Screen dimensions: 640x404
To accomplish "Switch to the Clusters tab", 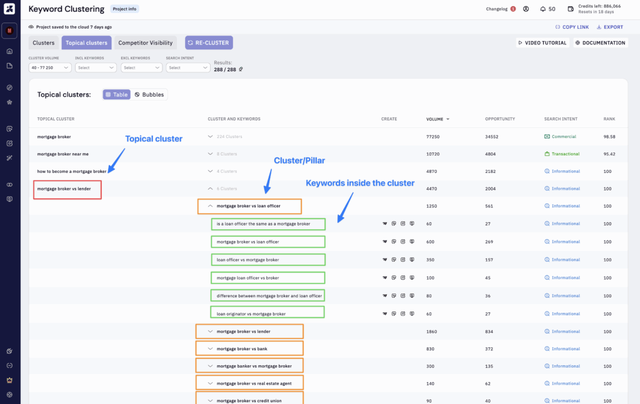I will tap(44, 43).
